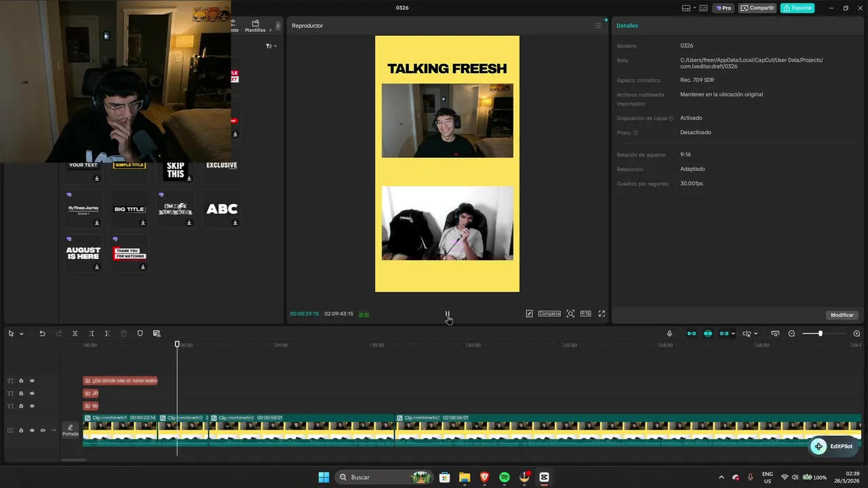Click the focus frame crop icon in the player toolbar
The height and width of the screenshot is (488, 868).
[x=570, y=314]
